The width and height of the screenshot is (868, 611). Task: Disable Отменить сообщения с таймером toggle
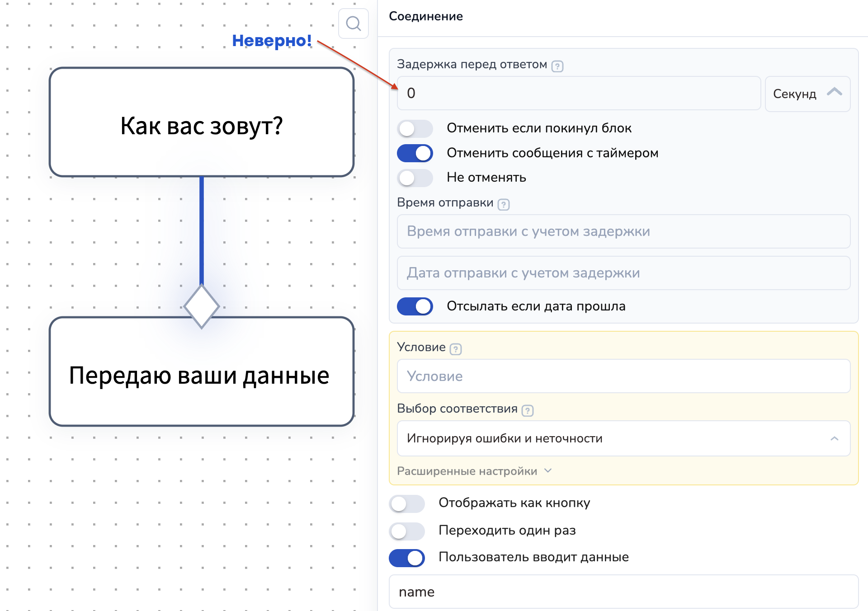tap(415, 153)
